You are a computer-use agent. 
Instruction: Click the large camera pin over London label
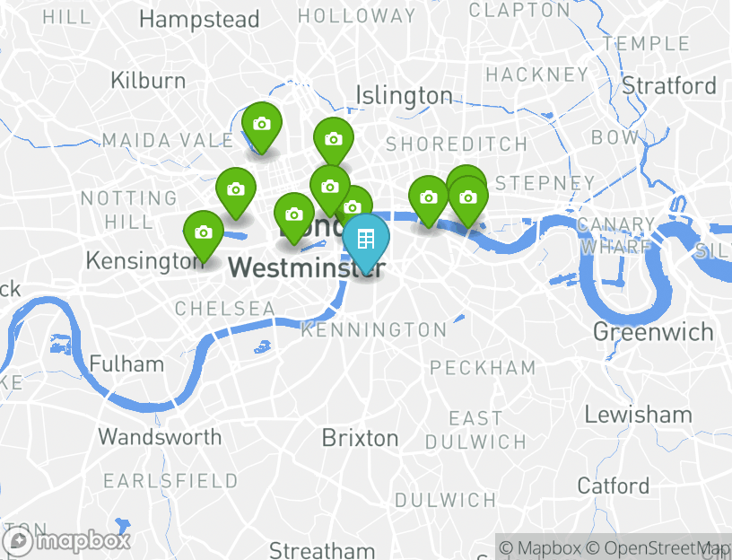[329, 190]
